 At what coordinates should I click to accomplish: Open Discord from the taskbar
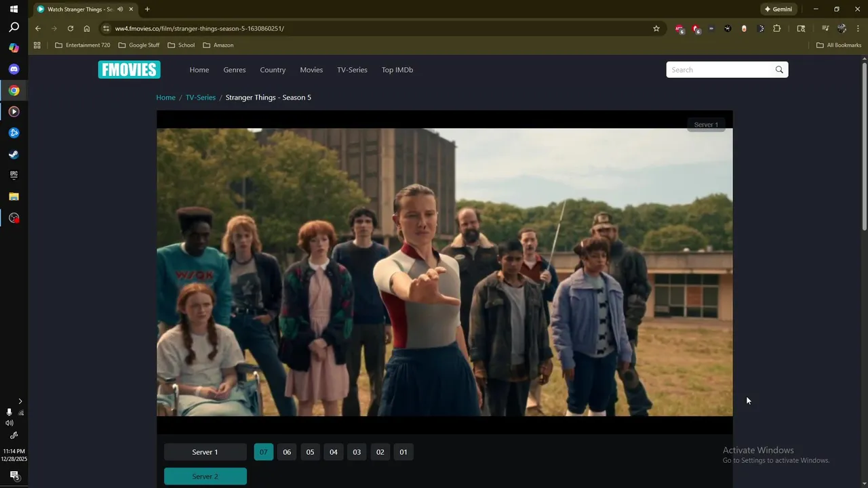[x=14, y=69]
